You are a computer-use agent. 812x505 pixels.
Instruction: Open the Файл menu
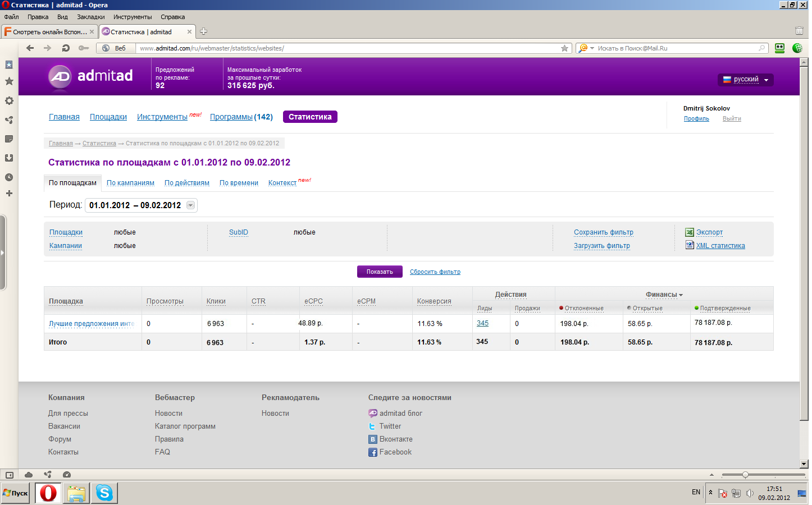(11, 17)
